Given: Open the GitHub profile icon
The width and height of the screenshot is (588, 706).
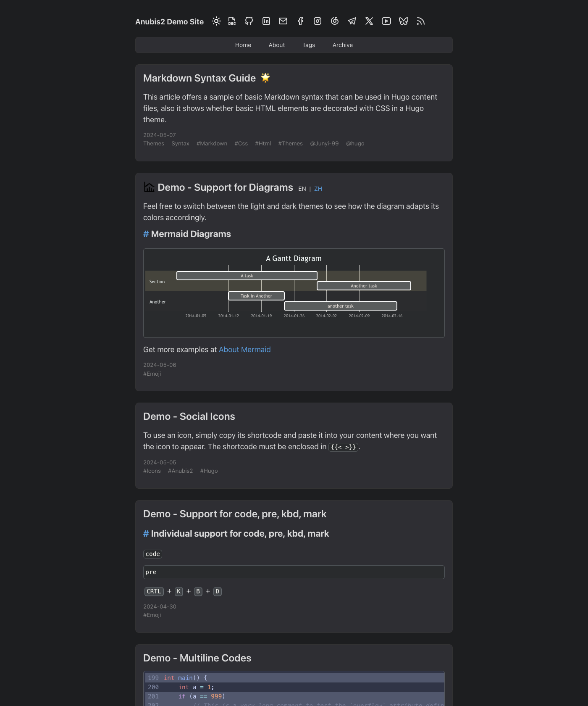Looking at the screenshot, I should click(249, 21).
